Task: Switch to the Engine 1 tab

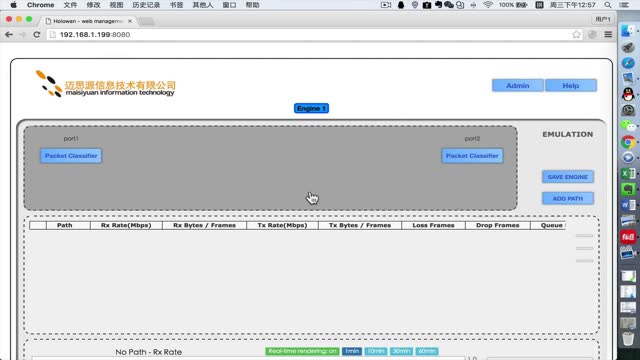Action: click(x=311, y=108)
